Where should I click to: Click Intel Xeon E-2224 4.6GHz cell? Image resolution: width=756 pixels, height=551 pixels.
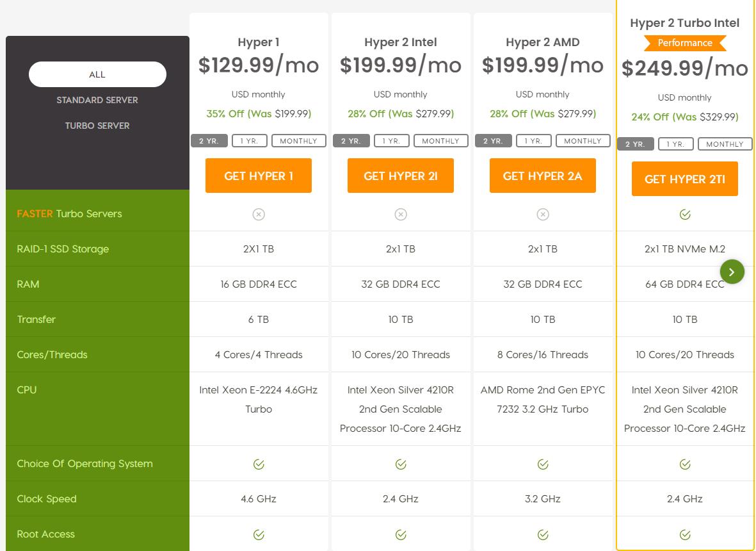coord(259,400)
